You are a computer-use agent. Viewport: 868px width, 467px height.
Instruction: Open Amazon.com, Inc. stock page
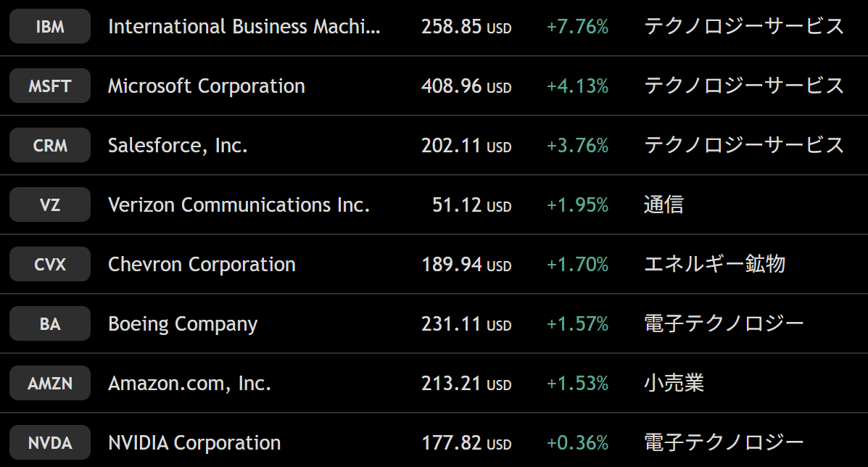point(189,384)
